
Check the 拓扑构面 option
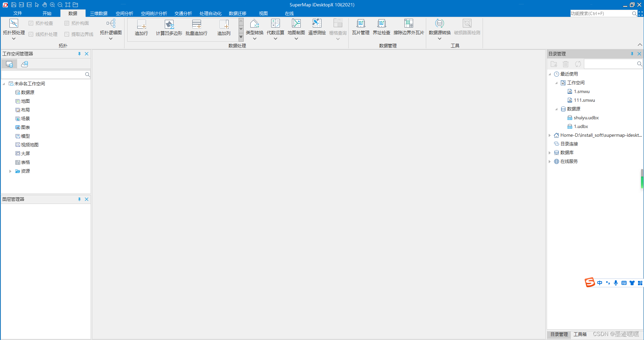(66, 23)
